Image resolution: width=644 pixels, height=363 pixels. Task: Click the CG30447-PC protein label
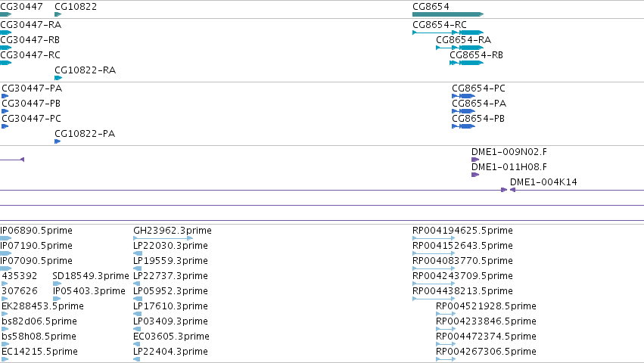(x=32, y=119)
